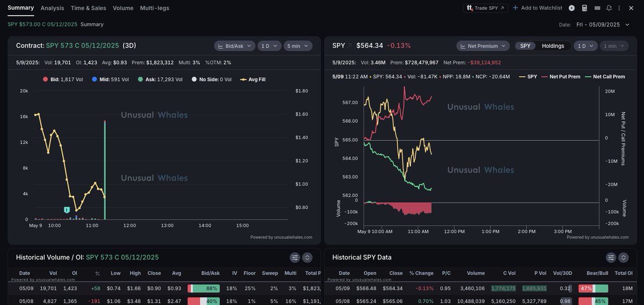Open the Multi-legs tab

coord(155,8)
